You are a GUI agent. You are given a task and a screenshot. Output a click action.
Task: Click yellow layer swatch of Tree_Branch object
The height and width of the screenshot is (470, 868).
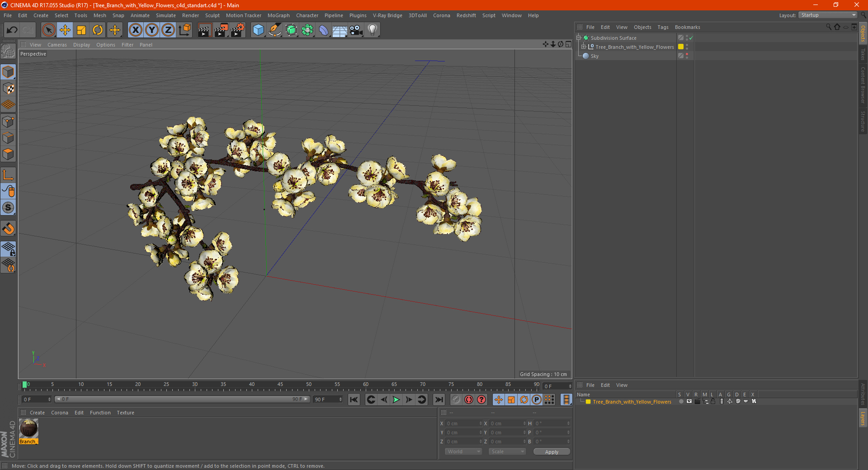[x=680, y=47]
